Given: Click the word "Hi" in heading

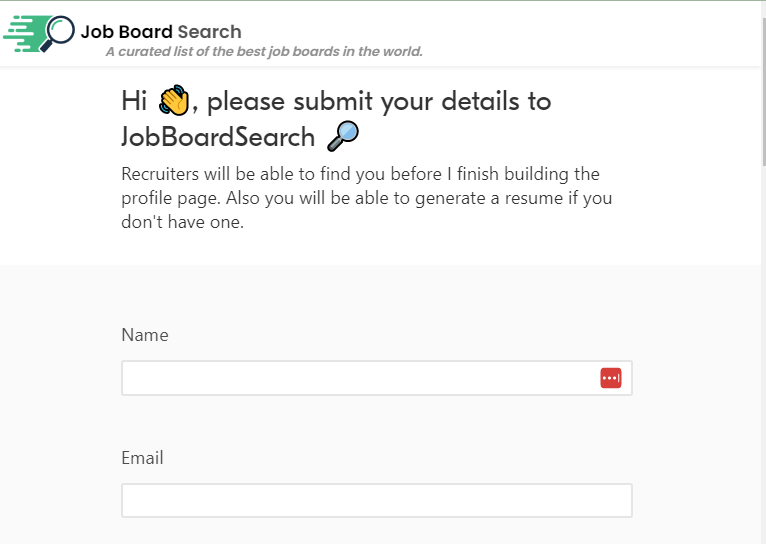Looking at the screenshot, I should (135, 101).
